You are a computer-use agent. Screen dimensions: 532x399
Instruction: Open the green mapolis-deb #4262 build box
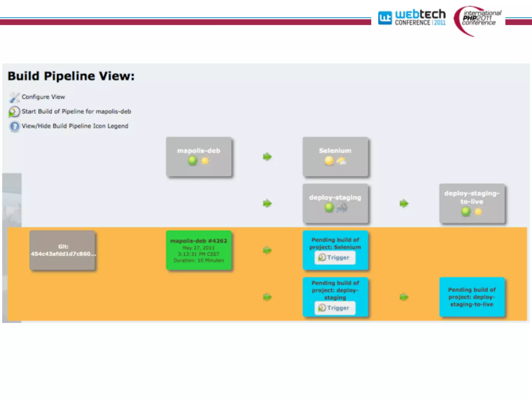pos(199,250)
